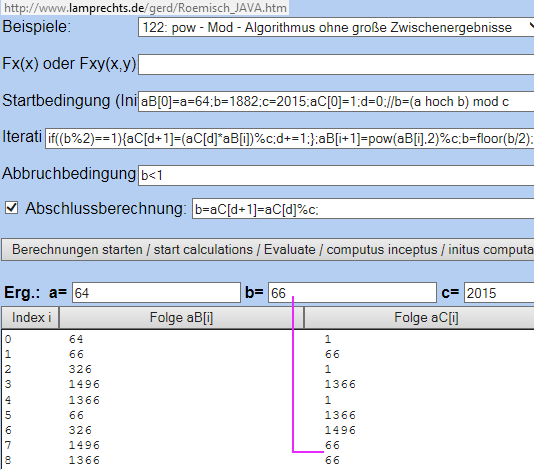Click Berechnungen starten button
534x470 pixels.
point(268,250)
